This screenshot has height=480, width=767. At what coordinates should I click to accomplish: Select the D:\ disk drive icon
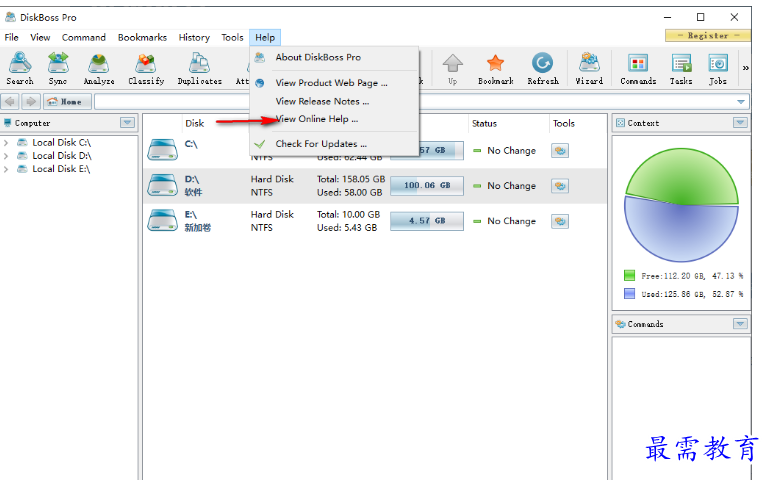click(x=162, y=185)
